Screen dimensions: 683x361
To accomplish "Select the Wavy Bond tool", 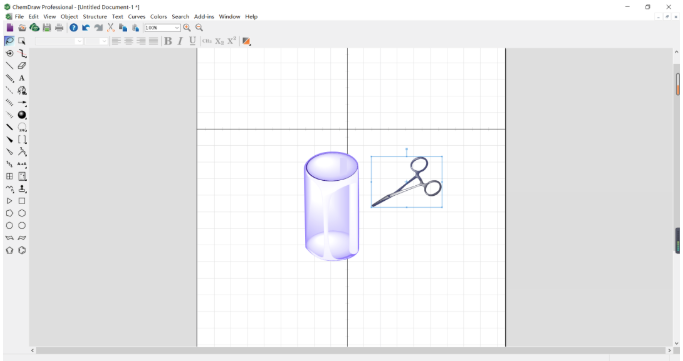I will click(x=9, y=189).
